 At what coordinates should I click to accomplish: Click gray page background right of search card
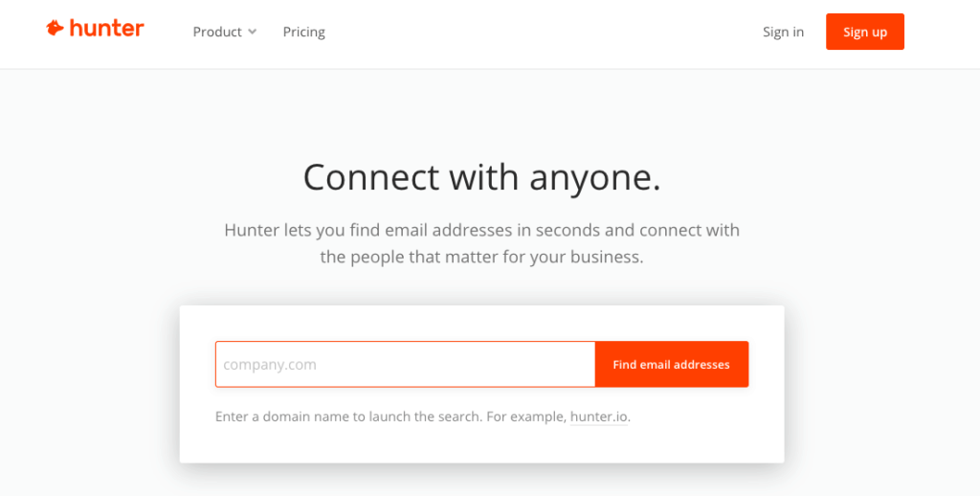click(880, 383)
